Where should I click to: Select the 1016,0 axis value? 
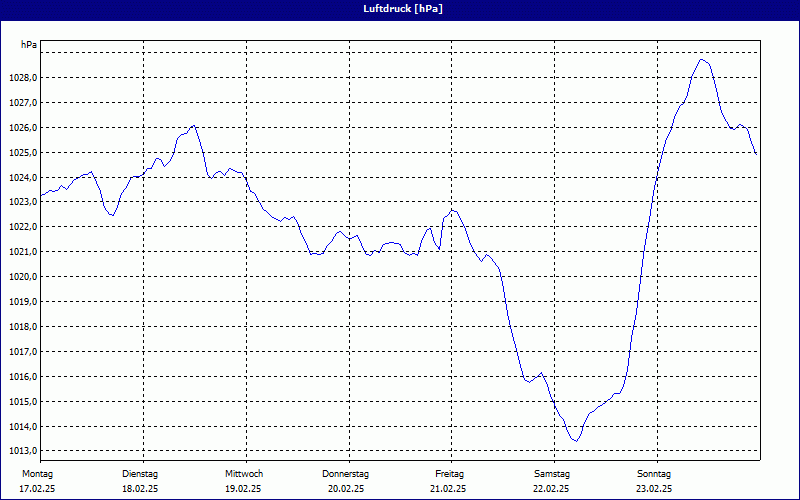[23, 377]
